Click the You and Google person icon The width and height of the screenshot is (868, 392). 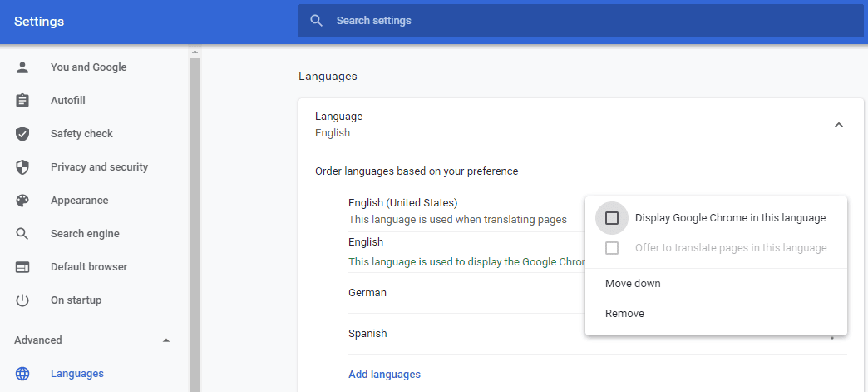click(x=22, y=67)
